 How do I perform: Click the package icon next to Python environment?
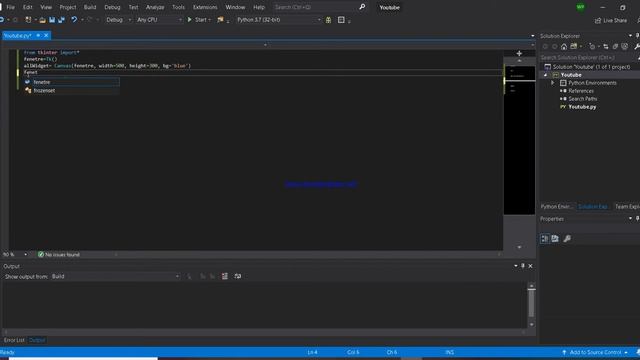click(x=328, y=20)
